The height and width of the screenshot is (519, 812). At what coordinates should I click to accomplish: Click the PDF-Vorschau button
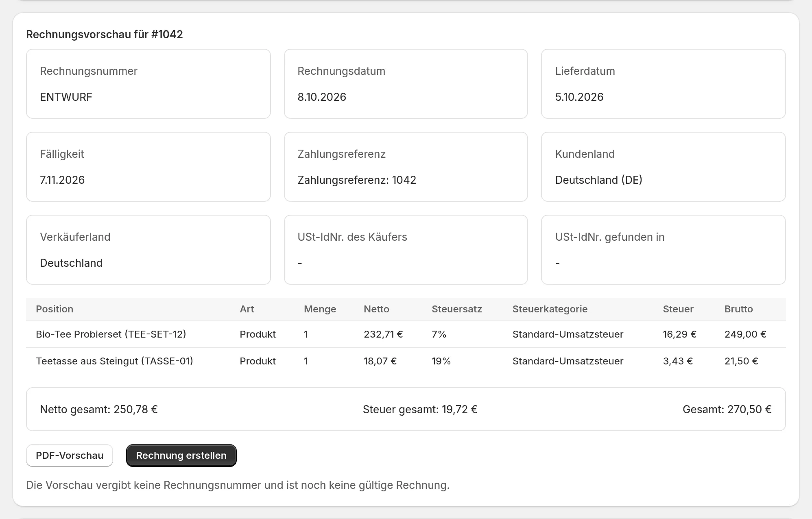70,456
